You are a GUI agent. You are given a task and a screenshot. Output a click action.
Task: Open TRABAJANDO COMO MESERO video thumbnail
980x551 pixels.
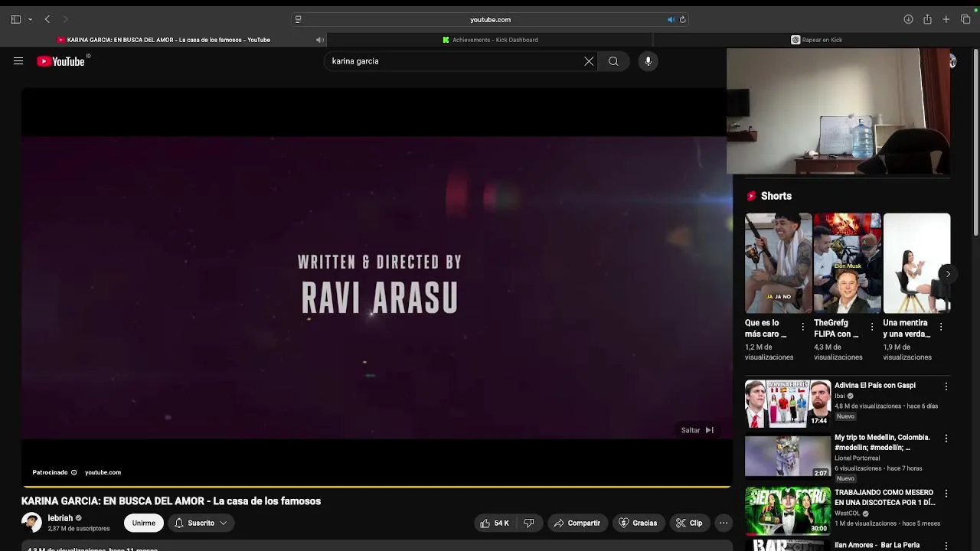point(788,510)
